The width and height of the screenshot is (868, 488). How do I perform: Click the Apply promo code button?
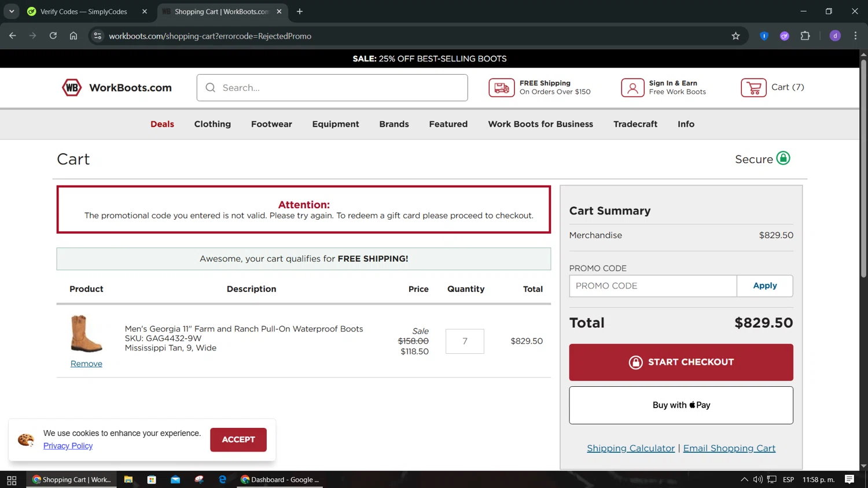point(764,286)
